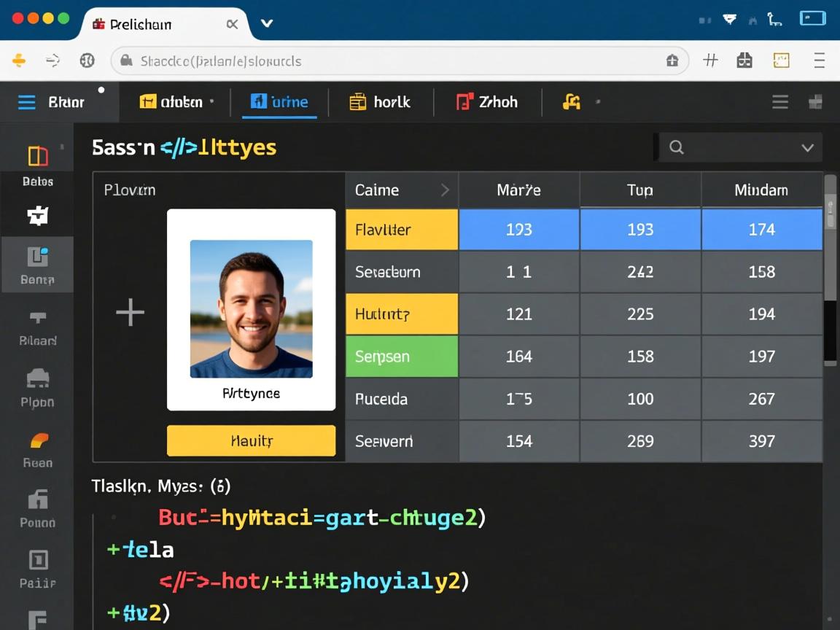Open the hamburger menu beside Bkior
Viewport: 840px width, 630px height.
pyautogui.click(x=27, y=102)
